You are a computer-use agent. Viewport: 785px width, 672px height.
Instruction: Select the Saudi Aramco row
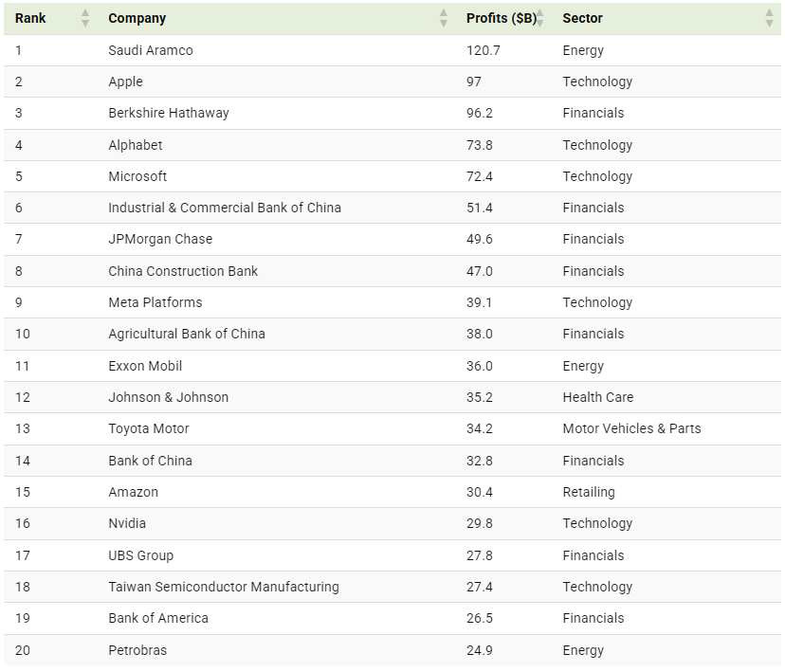(x=392, y=50)
